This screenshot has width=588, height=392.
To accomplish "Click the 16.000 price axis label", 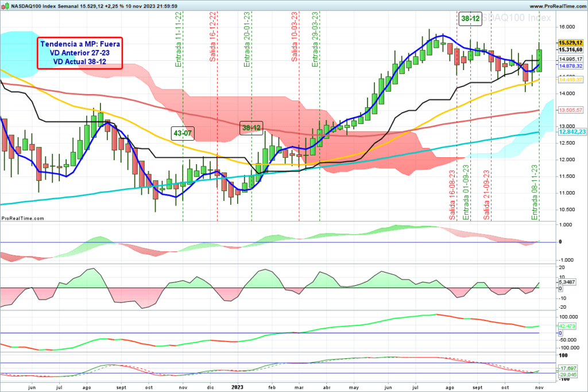I will click(567, 27).
